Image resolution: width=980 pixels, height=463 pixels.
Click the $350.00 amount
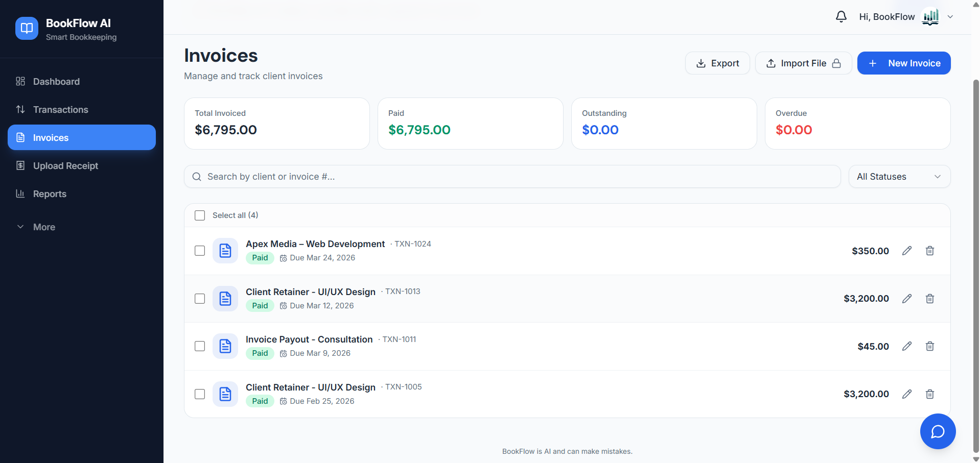[871, 251]
